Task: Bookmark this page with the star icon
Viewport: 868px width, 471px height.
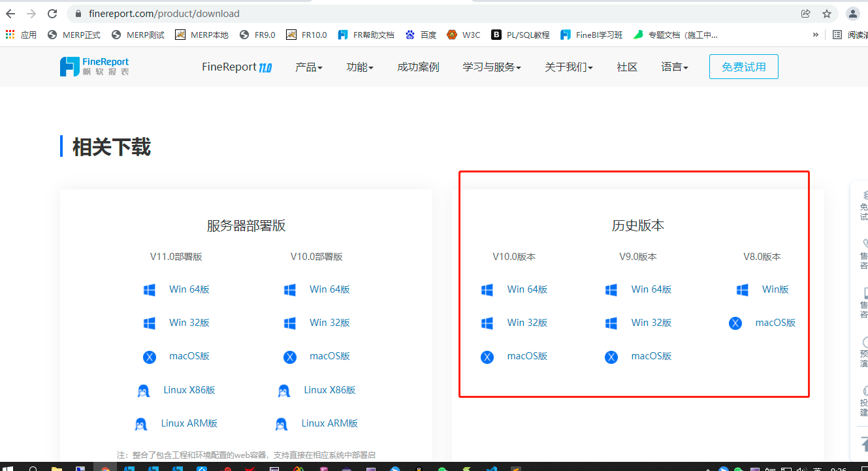Action: tap(827, 13)
